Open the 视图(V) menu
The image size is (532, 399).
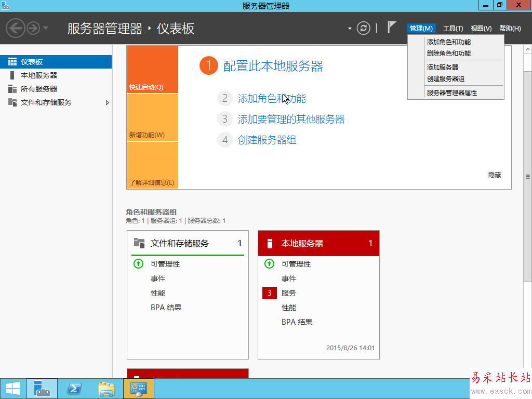tap(481, 29)
